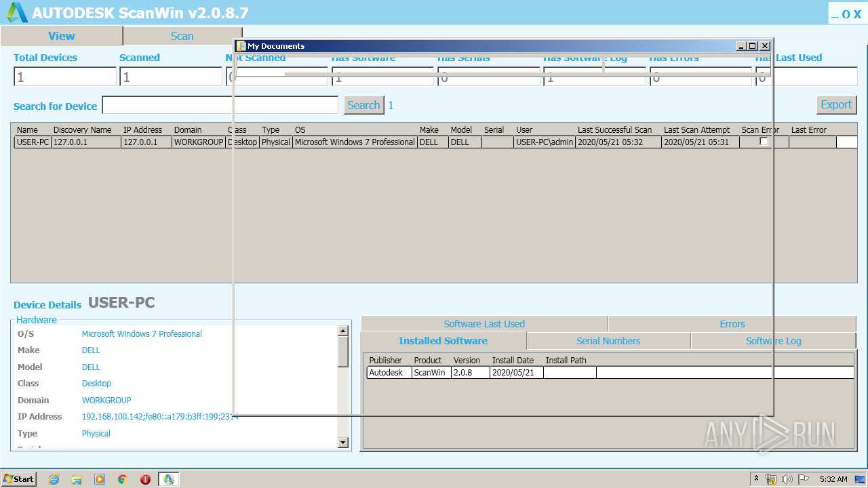Click the Export button
Screen dimensions: 868x488
coord(836,104)
